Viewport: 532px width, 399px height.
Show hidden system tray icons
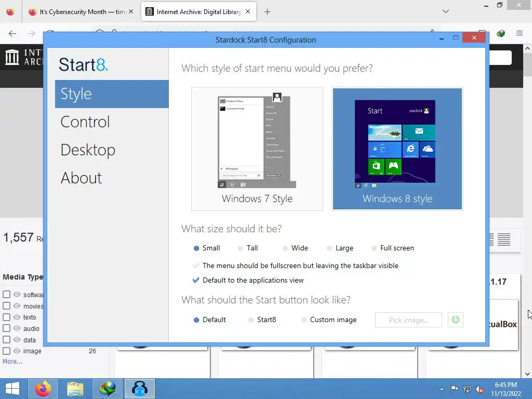point(442,389)
